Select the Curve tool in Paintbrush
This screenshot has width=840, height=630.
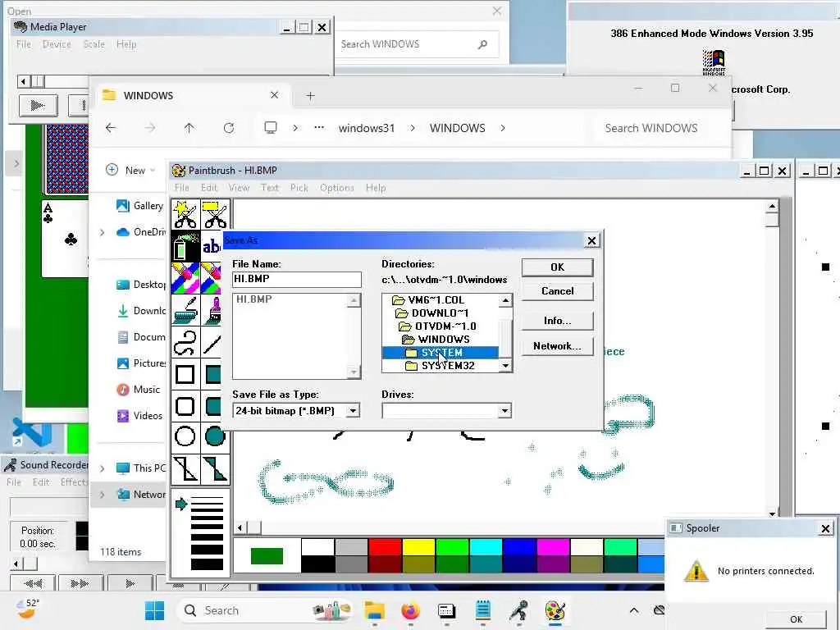point(185,342)
